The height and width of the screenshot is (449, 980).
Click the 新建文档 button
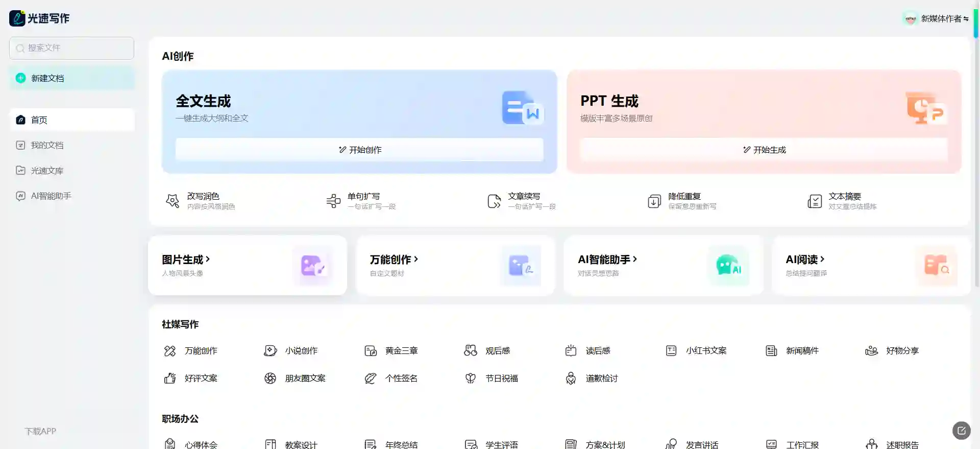71,78
